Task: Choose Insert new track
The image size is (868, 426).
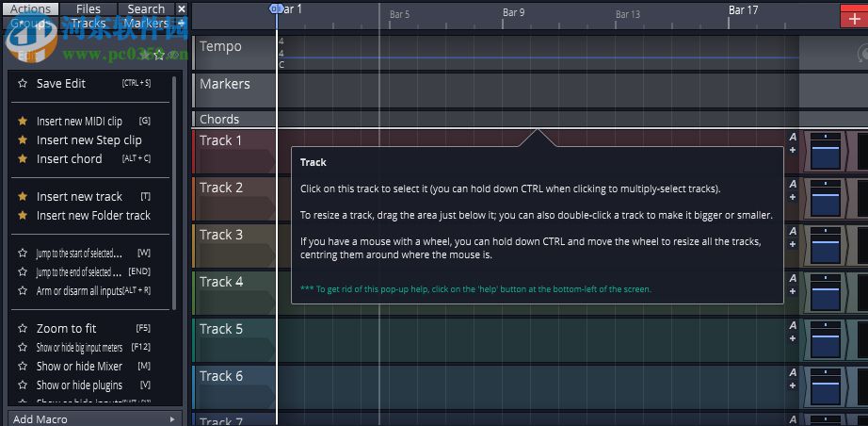Action: (x=79, y=197)
